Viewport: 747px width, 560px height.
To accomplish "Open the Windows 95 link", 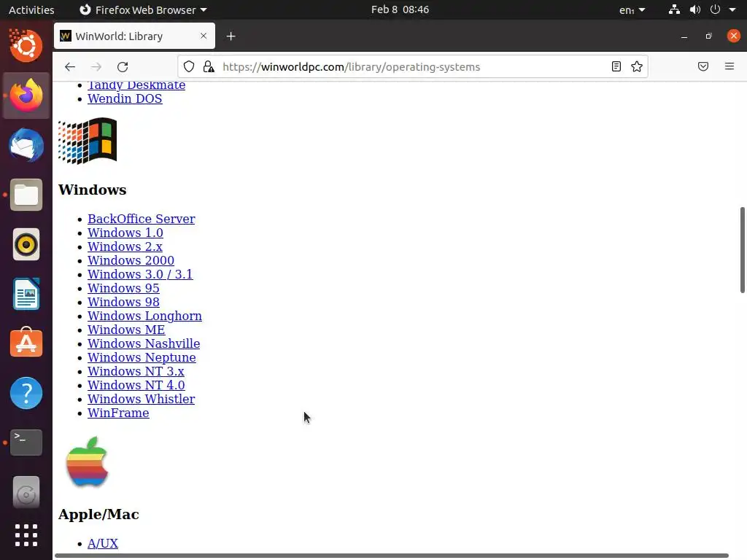I will pos(123,287).
